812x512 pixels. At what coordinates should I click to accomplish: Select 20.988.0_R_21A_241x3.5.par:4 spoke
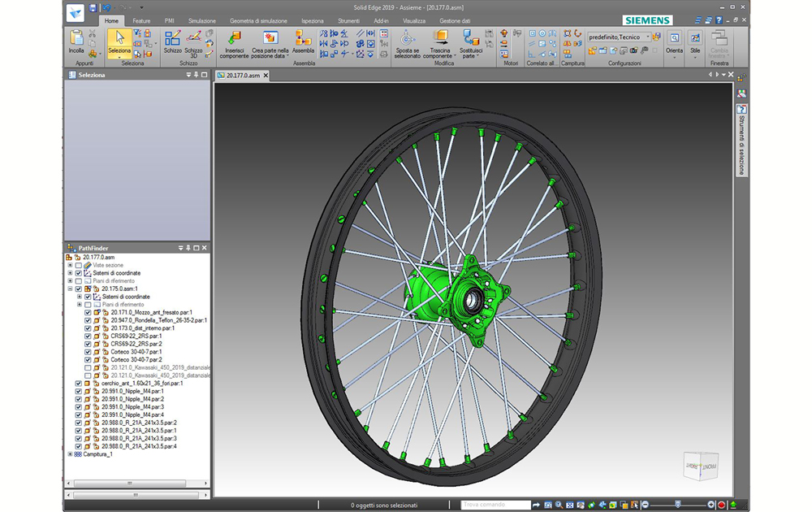140,447
